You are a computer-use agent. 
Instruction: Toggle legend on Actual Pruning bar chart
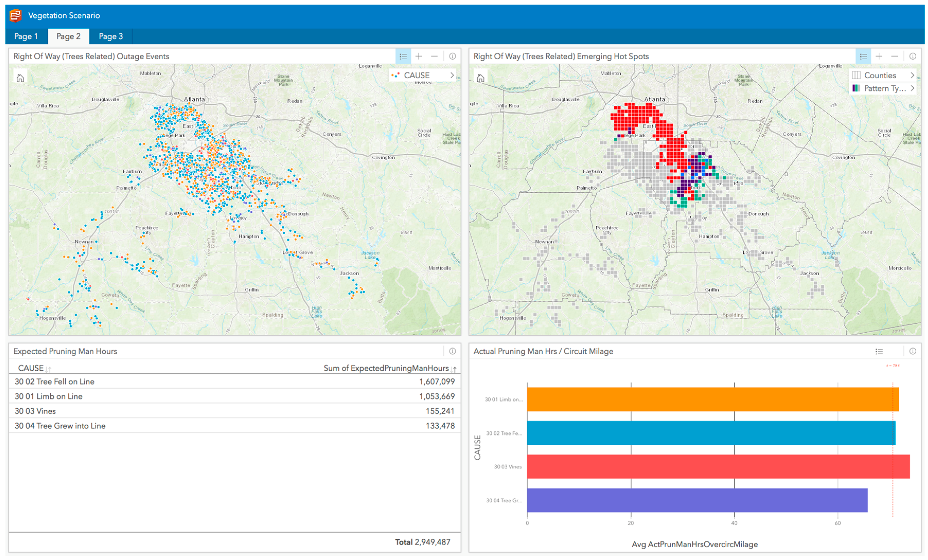coord(879,351)
